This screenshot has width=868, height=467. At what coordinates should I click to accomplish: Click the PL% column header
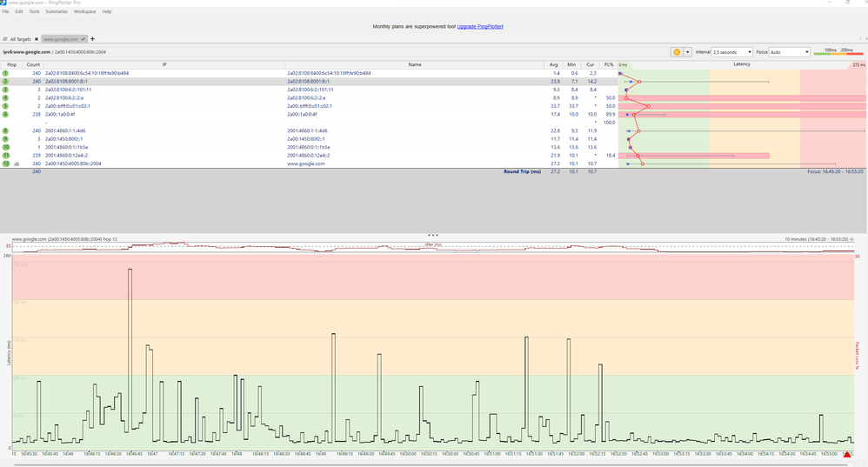click(x=609, y=64)
